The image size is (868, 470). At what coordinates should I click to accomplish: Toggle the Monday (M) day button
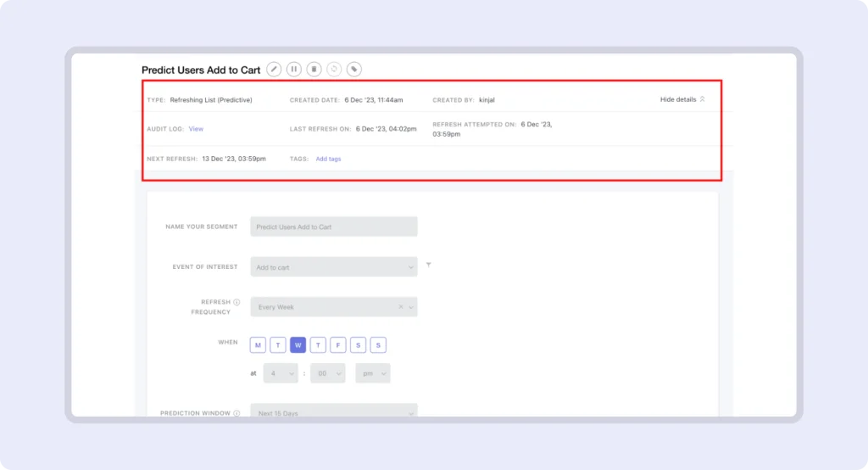pyautogui.click(x=258, y=344)
